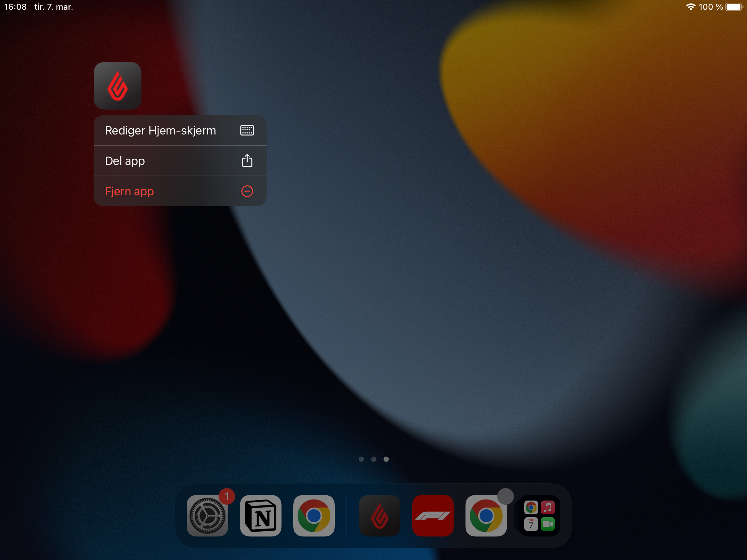Image resolution: width=747 pixels, height=560 pixels.
Task: Open Notion app in the dock
Action: tap(261, 516)
